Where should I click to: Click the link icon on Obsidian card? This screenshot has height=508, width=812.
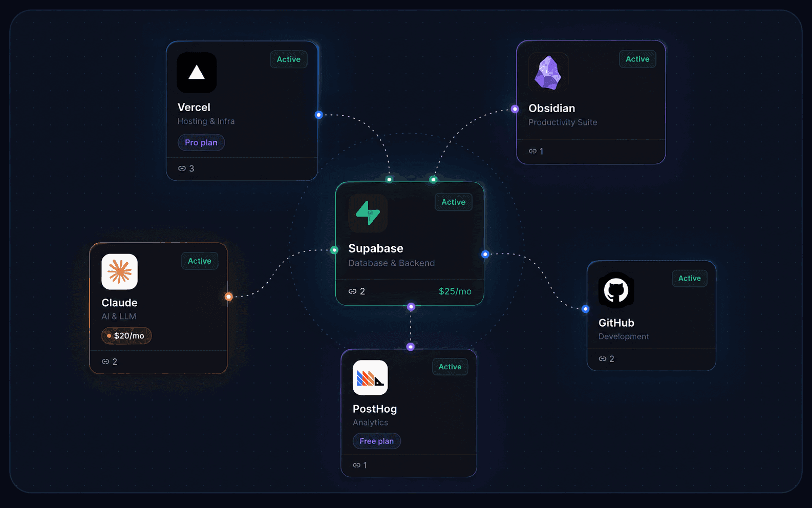[x=532, y=151]
